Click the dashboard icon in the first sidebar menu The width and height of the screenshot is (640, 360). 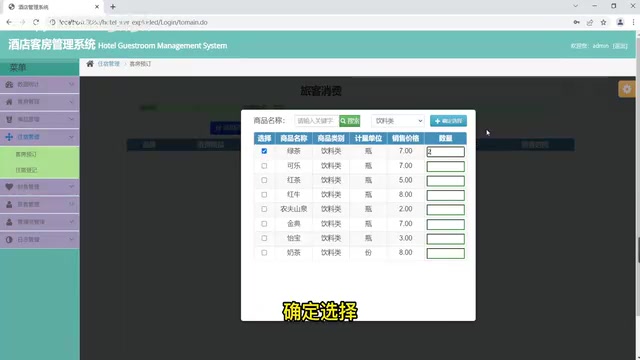(9, 84)
